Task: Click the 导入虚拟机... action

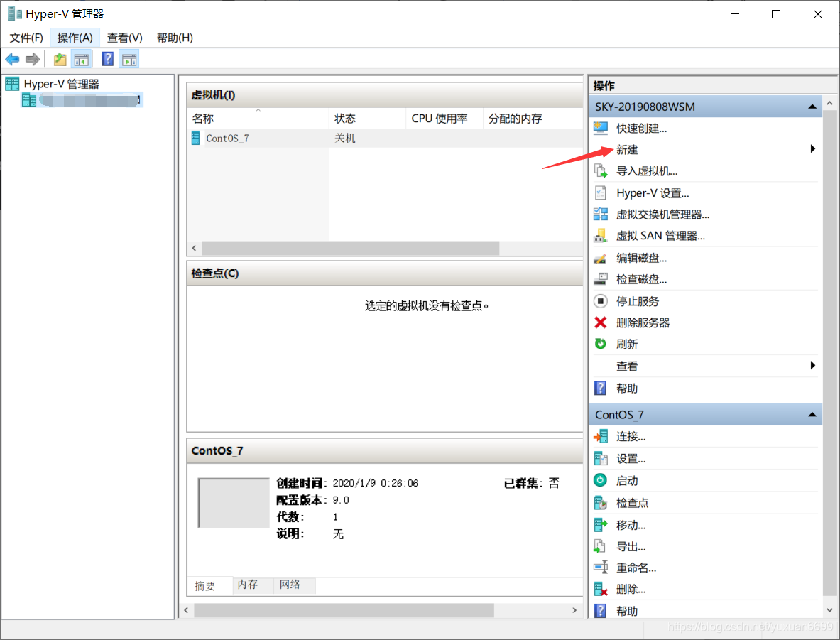Action: coord(647,171)
